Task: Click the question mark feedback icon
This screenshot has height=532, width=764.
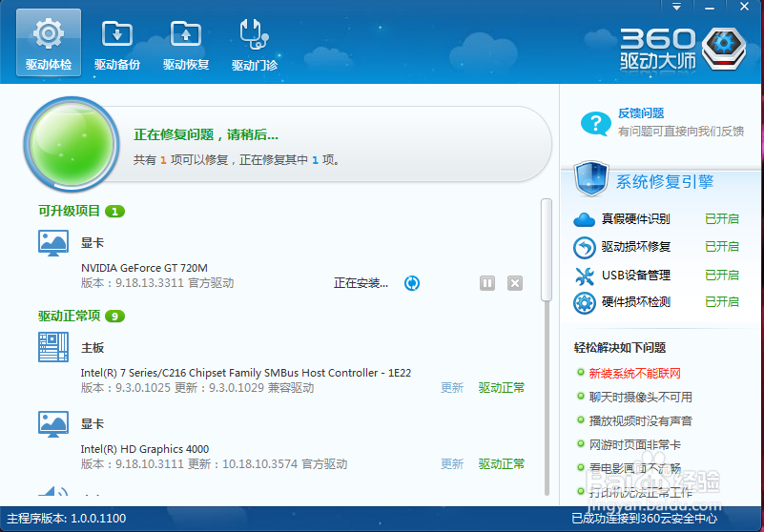Action: click(595, 124)
